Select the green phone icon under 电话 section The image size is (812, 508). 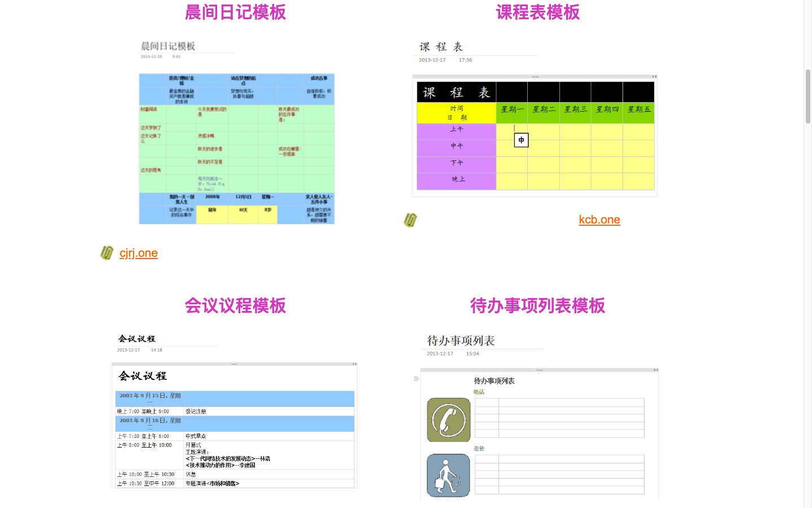click(448, 420)
